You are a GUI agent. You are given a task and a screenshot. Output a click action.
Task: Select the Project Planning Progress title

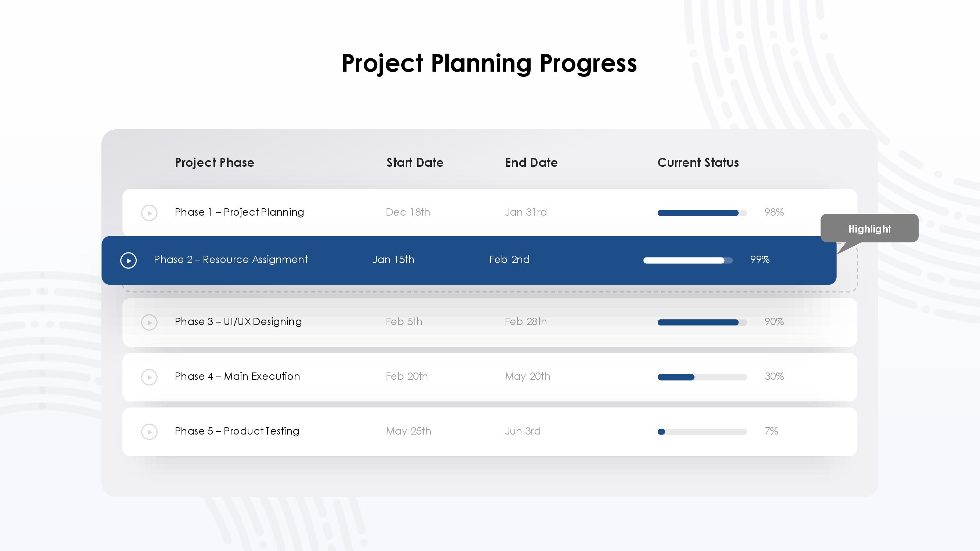[489, 64]
